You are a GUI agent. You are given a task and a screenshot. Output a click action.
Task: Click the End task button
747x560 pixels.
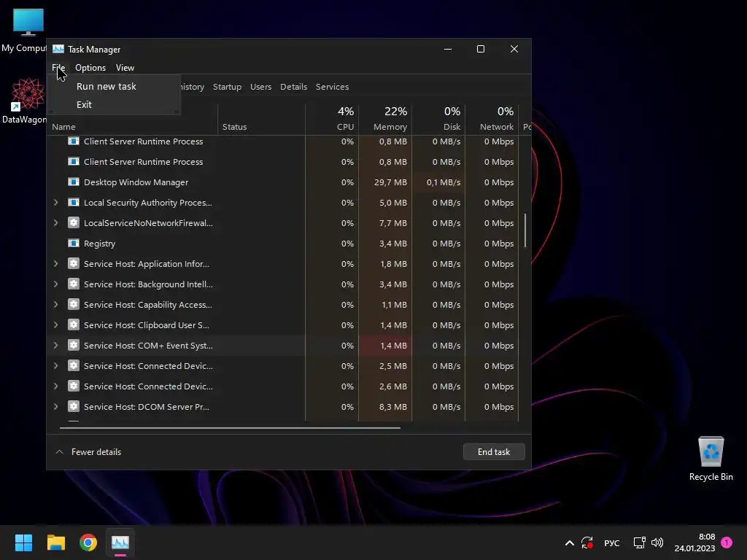494,452
